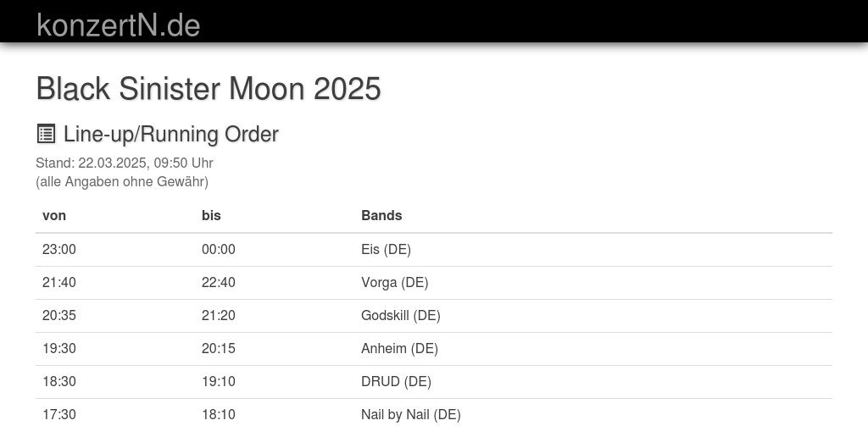Click the Black Sinister Moon 2025 heading
The width and height of the screenshot is (868, 448).
pyautogui.click(x=209, y=89)
